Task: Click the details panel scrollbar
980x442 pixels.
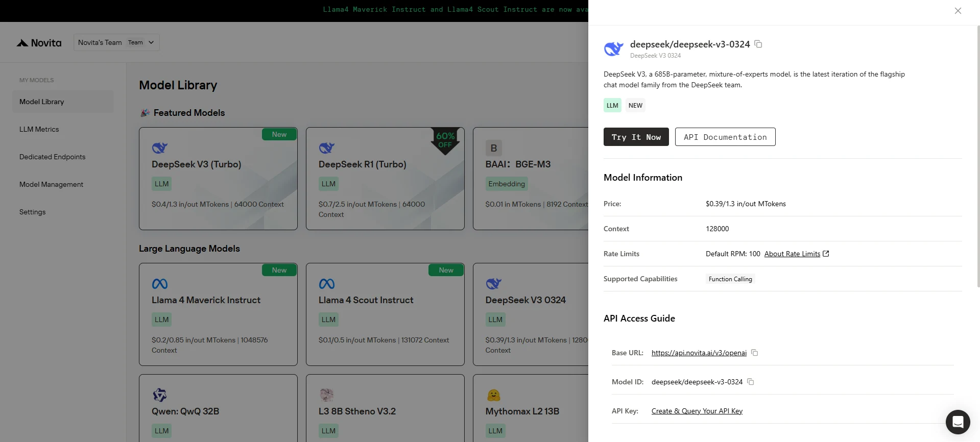Action: point(978,156)
